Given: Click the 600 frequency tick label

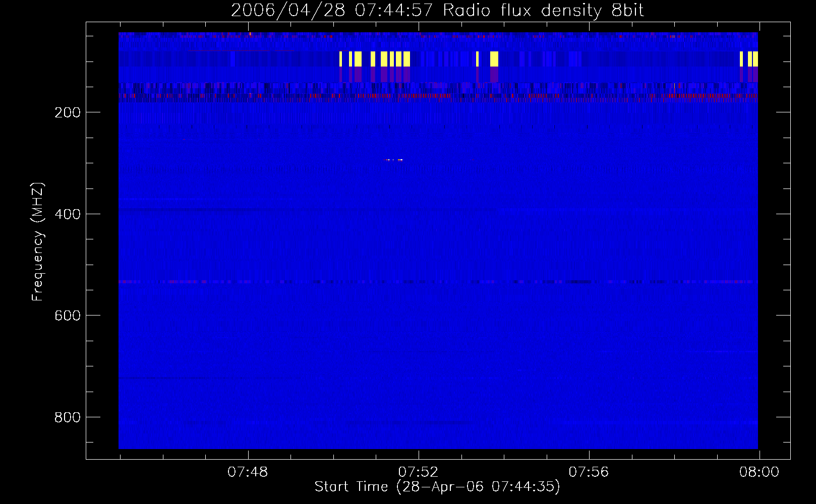Looking at the screenshot, I should pyautogui.click(x=68, y=316).
